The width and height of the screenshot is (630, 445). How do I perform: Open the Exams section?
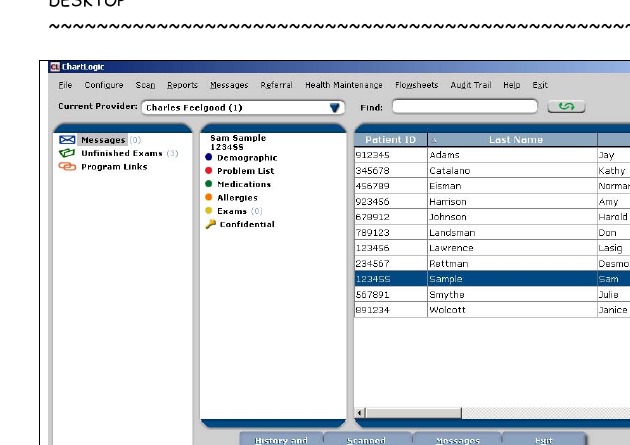click(232, 211)
